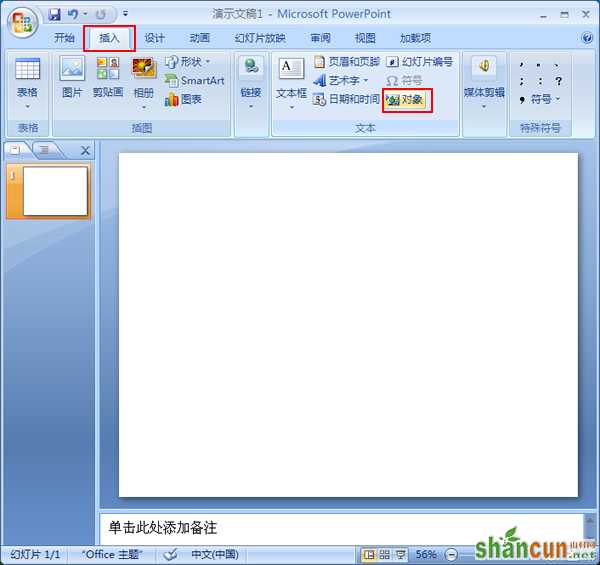The image size is (600, 565).
Task: Click the Redo arrow icon
Action: 101,15
